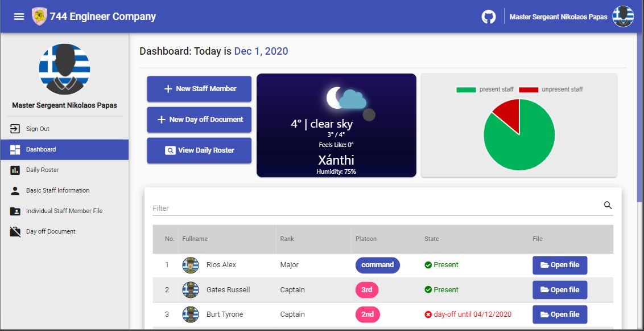
Task: Click the name Gates Russell
Action: [x=228, y=290]
